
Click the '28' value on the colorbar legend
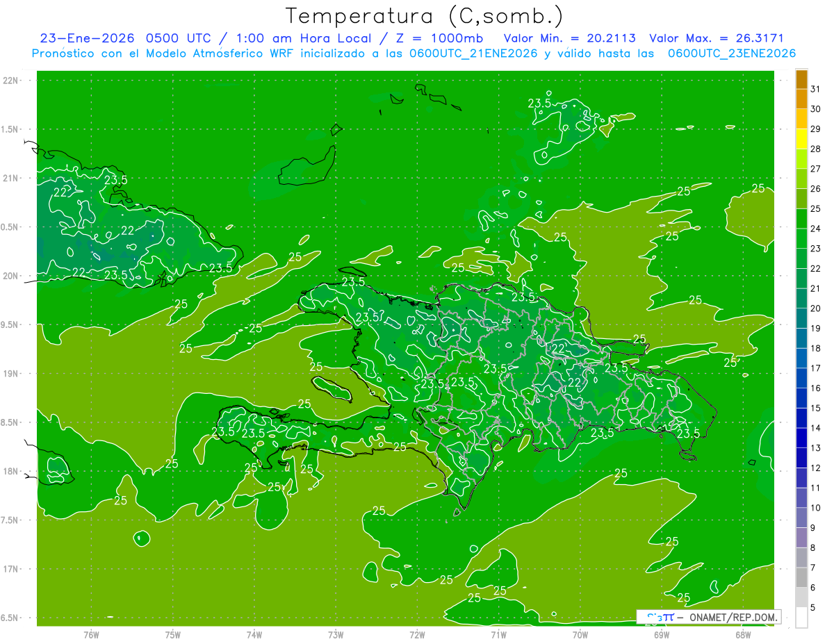pos(815,149)
